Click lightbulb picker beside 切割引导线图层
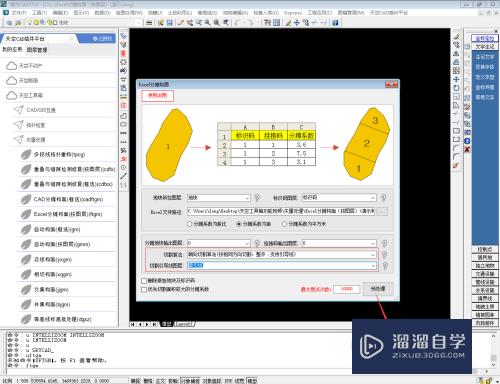 [x=385, y=266]
